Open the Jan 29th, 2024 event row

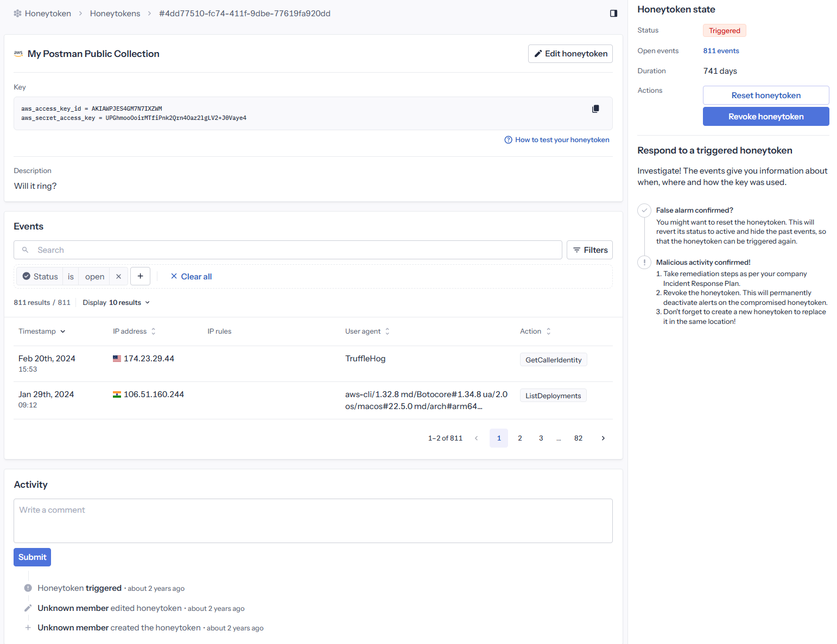tap(313, 400)
